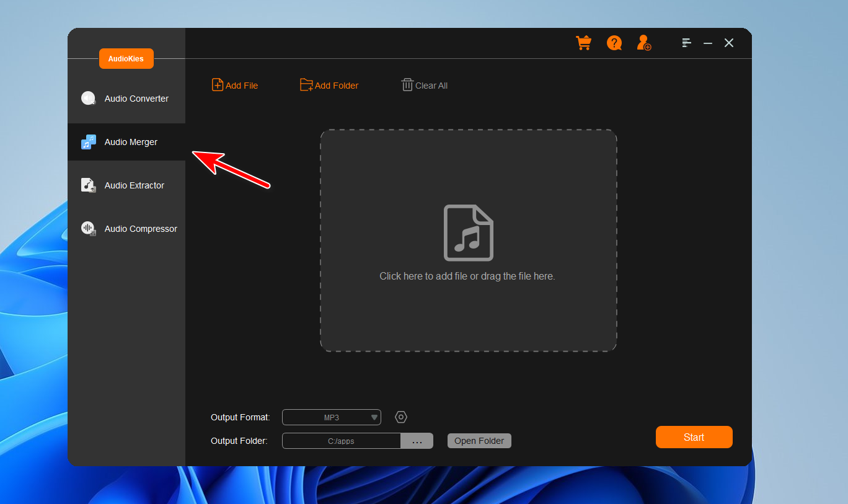Open the hamburger menu icon
848x504 pixels.
coord(686,43)
